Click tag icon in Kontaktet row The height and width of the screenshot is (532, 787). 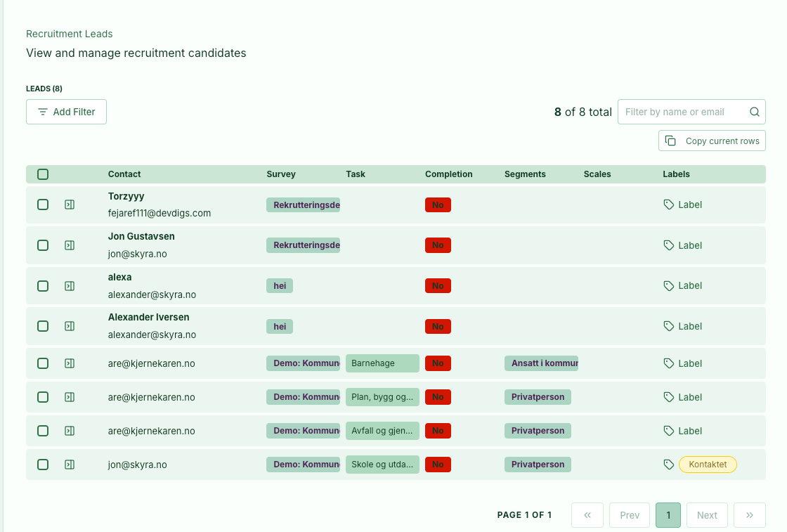point(668,465)
